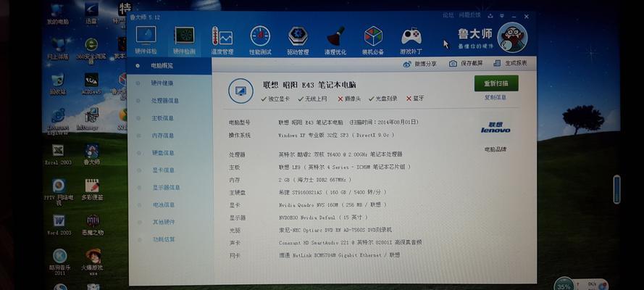The image size is (644, 290).
Task: Open 驱动管理 driver management
Action: [x=298, y=41]
